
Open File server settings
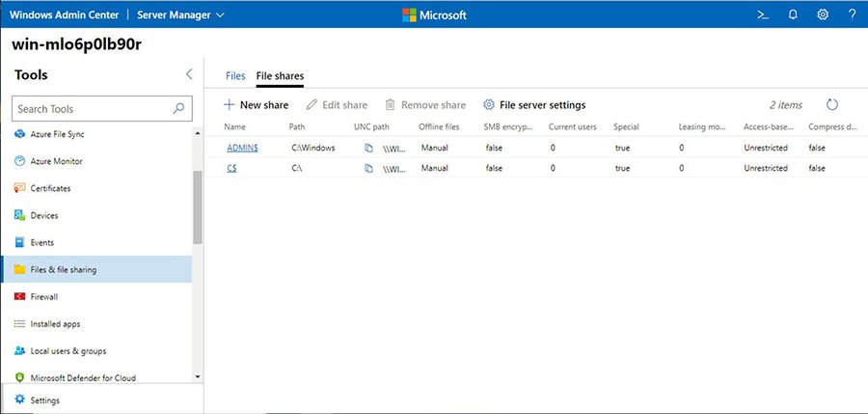tap(534, 104)
